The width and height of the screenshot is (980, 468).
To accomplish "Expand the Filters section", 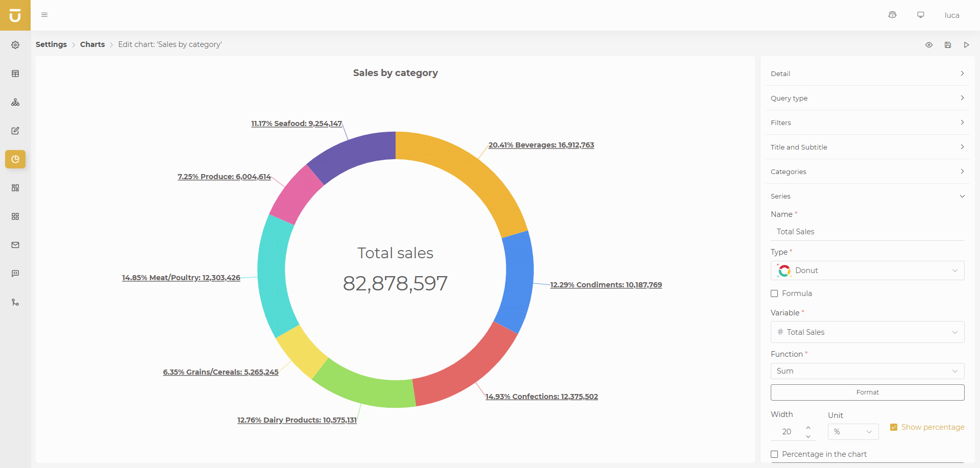I will point(867,122).
